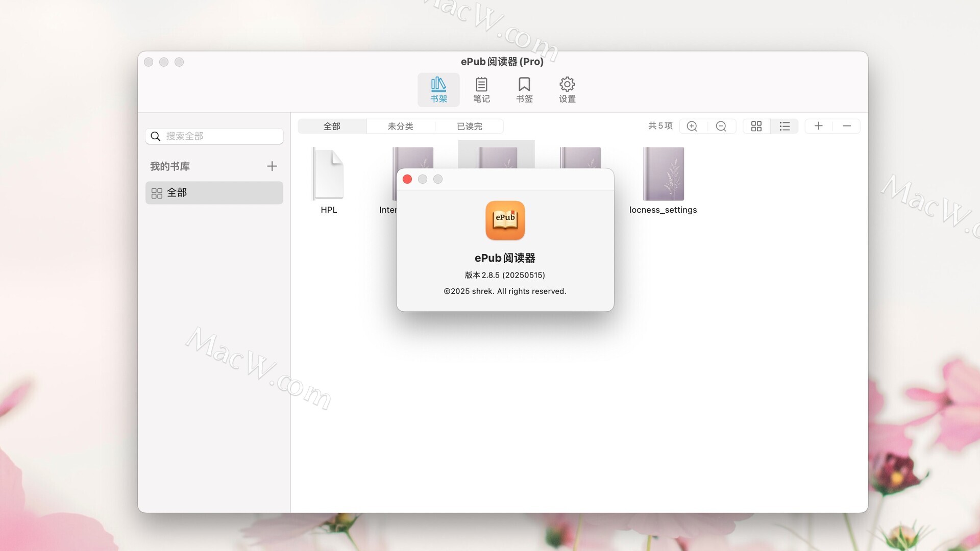Open the HPL document file
This screenshot has width=980, height=551.
[329, 181]
